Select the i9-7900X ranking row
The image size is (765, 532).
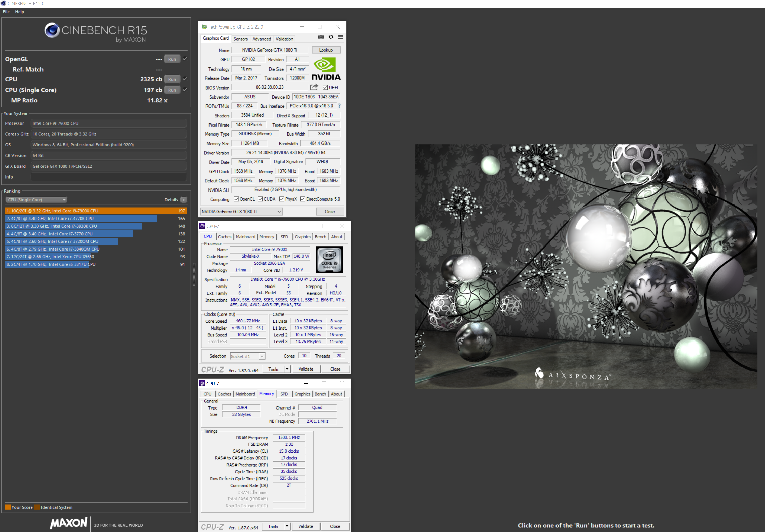pyautogui.click(x=96, y=211)
